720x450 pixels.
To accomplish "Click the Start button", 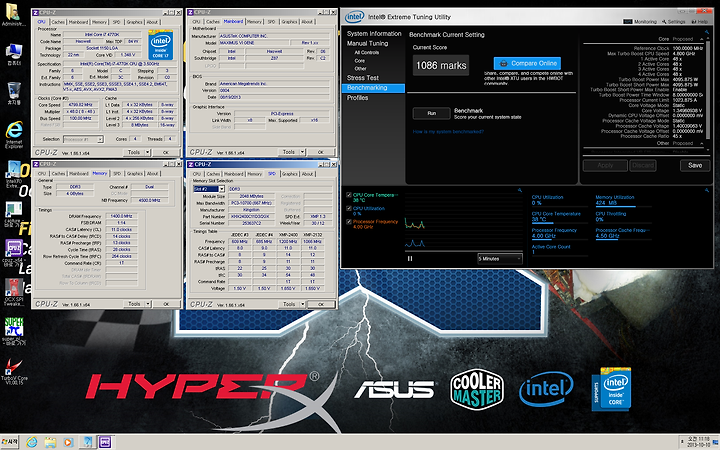I will click(x=10, y=442).
